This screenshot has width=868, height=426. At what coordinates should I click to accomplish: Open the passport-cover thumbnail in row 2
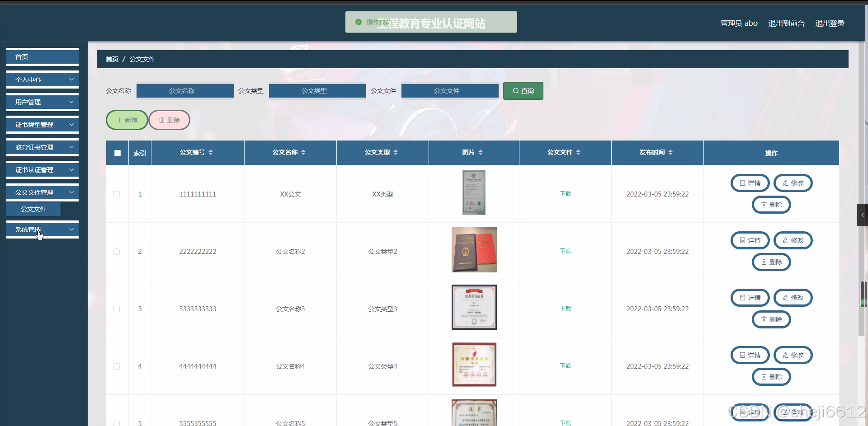coord(474,250)
